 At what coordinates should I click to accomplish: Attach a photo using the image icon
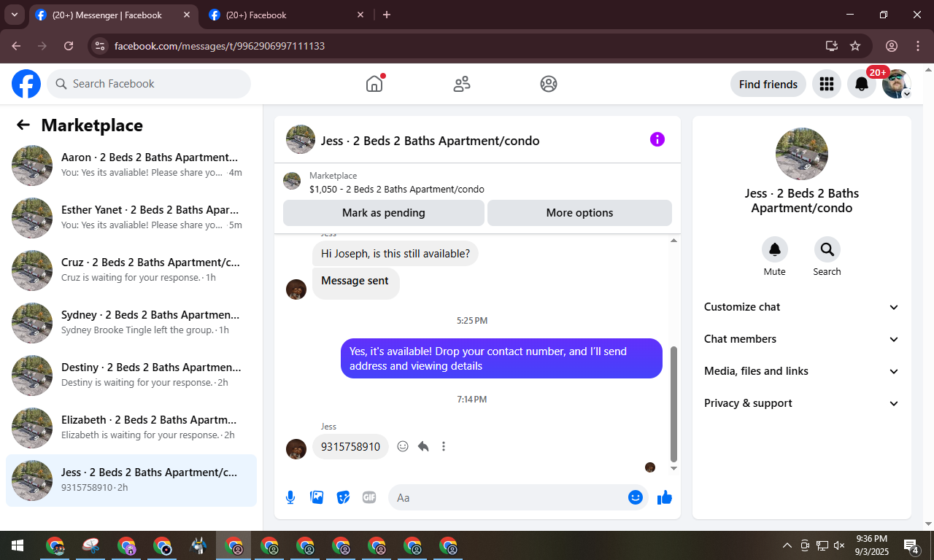click(317, 497)
